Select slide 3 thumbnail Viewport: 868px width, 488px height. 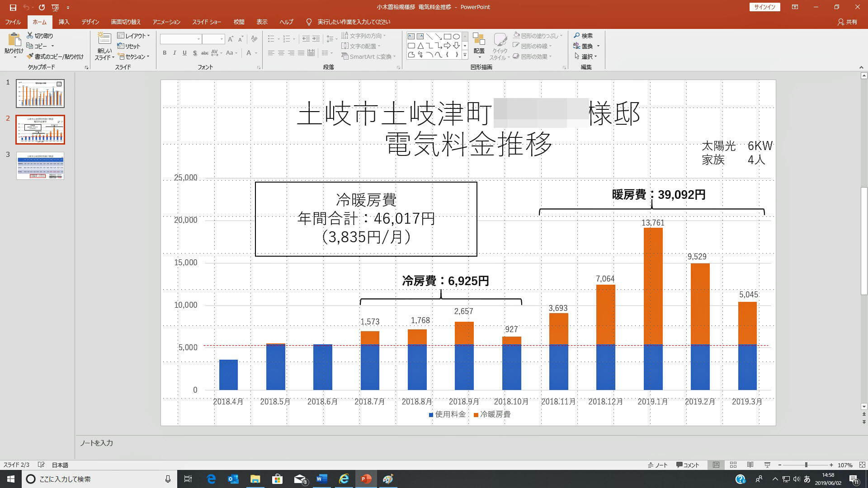(40, 166)
